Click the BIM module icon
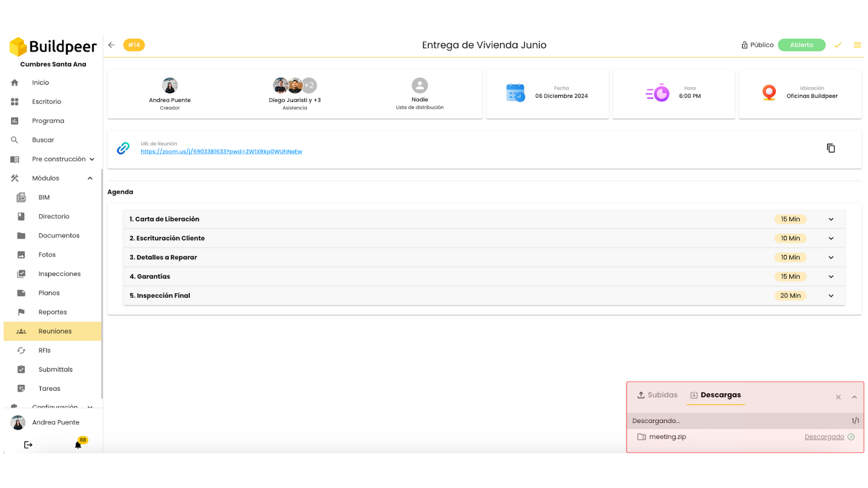 (21, 197)
